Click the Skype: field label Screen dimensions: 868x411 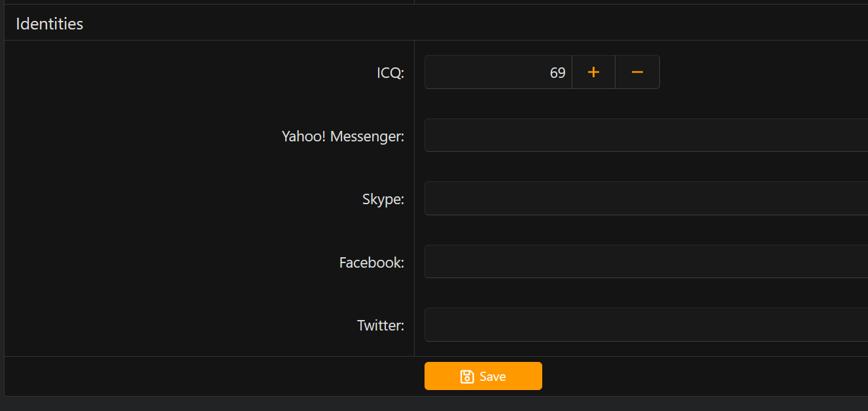[383, 199]
